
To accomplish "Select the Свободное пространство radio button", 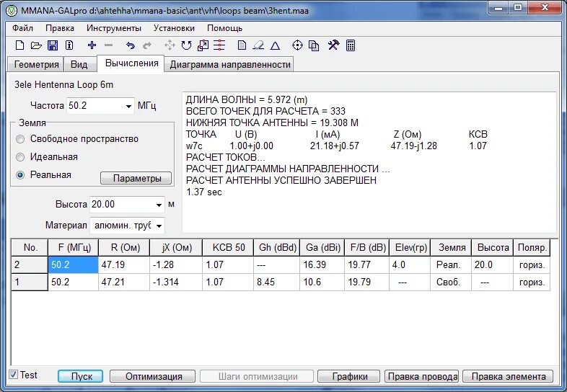I will pyautogui.click(x=20, y=139).
